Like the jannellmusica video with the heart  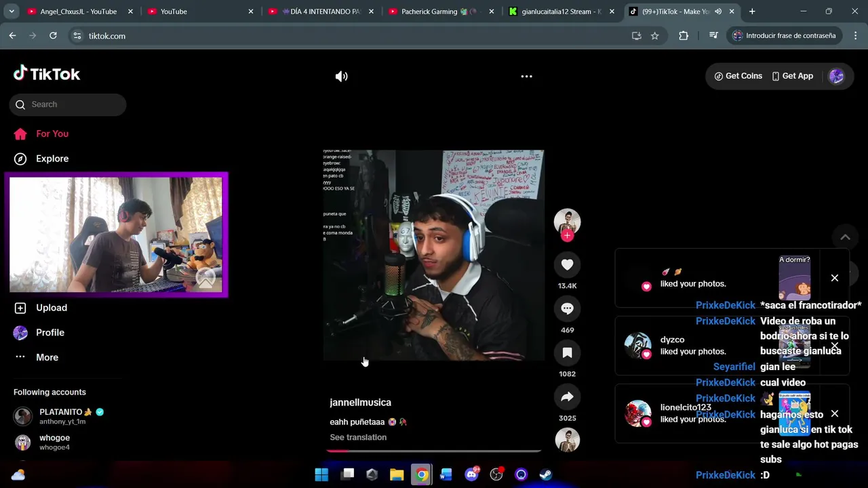tap(567, 265)
